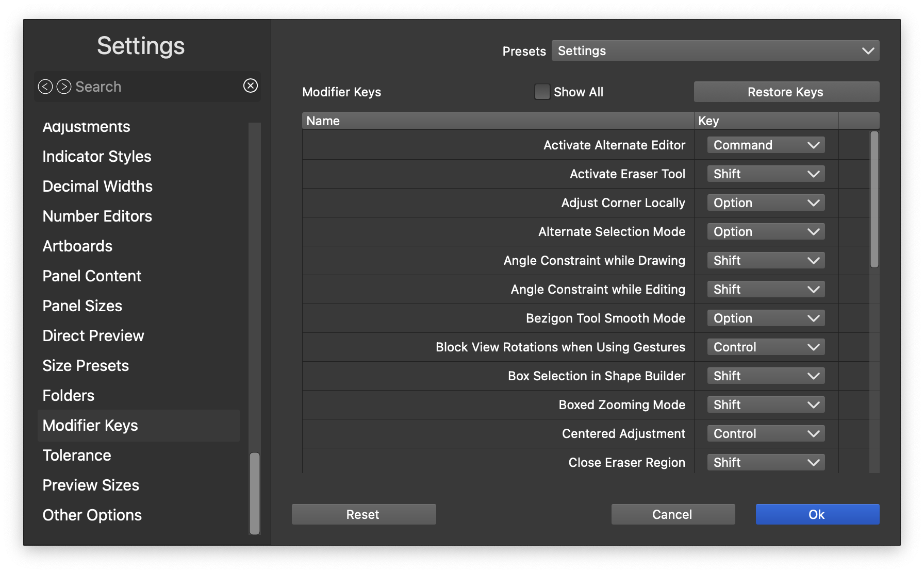Screen dimensions: 924x573
Task: Open Activate Alternate Editor key dropdown
Action: [x=766, y=145]
